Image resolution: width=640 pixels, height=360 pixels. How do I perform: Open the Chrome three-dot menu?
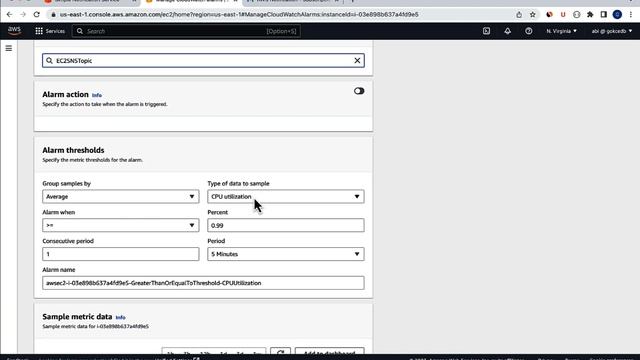click(631, 14)
